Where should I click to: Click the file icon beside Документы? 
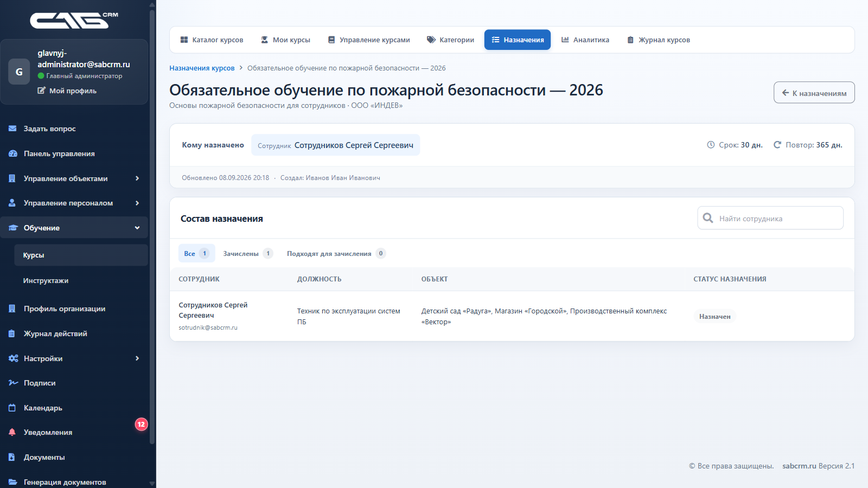[12, 457]
